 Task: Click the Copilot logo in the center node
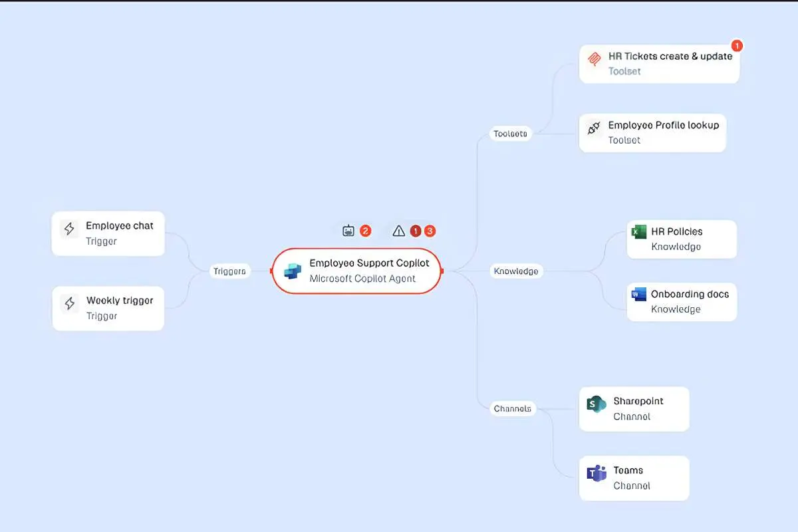click(x=293, y=271)
